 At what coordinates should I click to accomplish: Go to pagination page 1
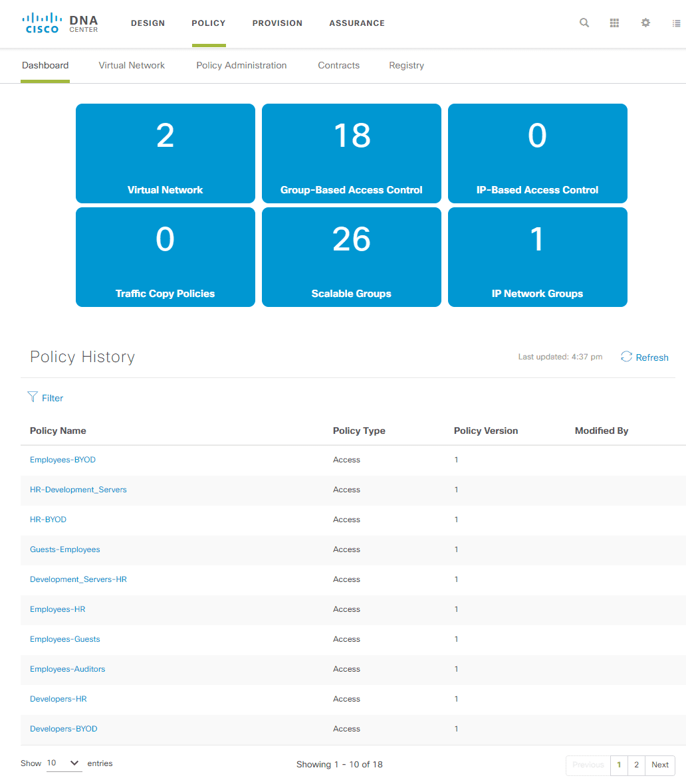(x=619, y=765)
